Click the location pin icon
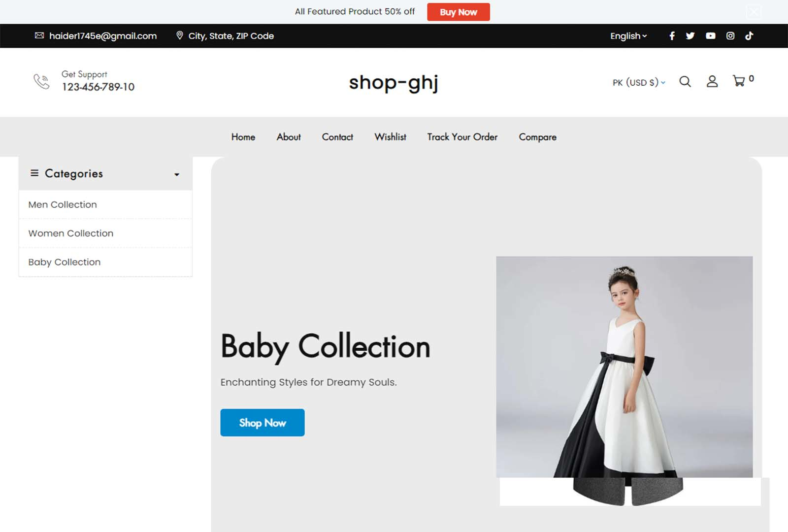Image resolution: width=788 pixels, height=532 pixels. coord(180,35)
